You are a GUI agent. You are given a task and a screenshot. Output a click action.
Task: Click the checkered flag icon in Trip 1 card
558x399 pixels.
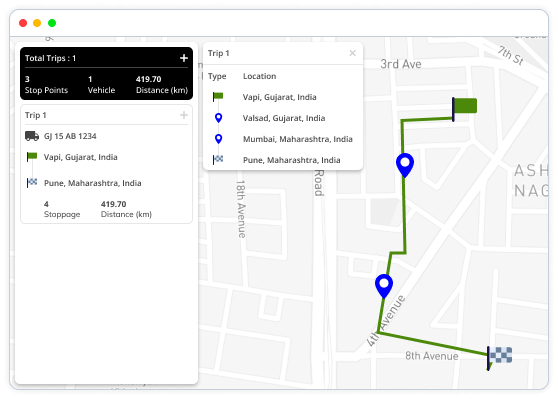(32, 183)
